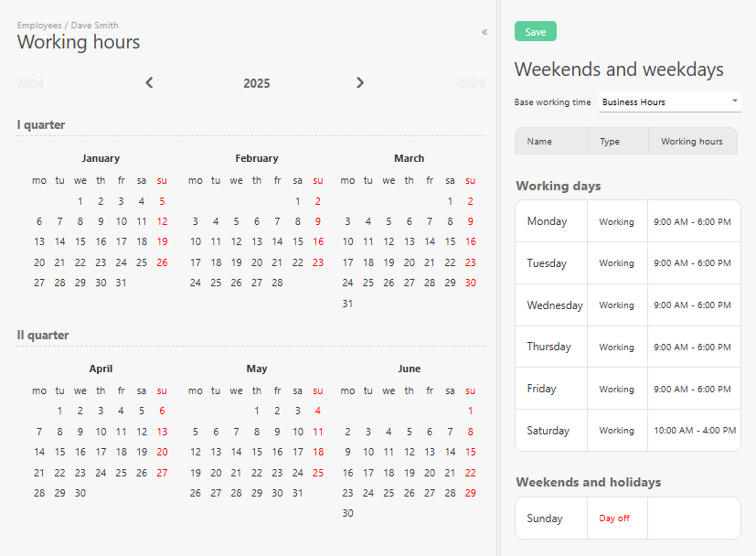Image resolution: width=756 pixels, height=556 pixels.
Task: Sort by the Working hours column header
Action: coord(691,142)
